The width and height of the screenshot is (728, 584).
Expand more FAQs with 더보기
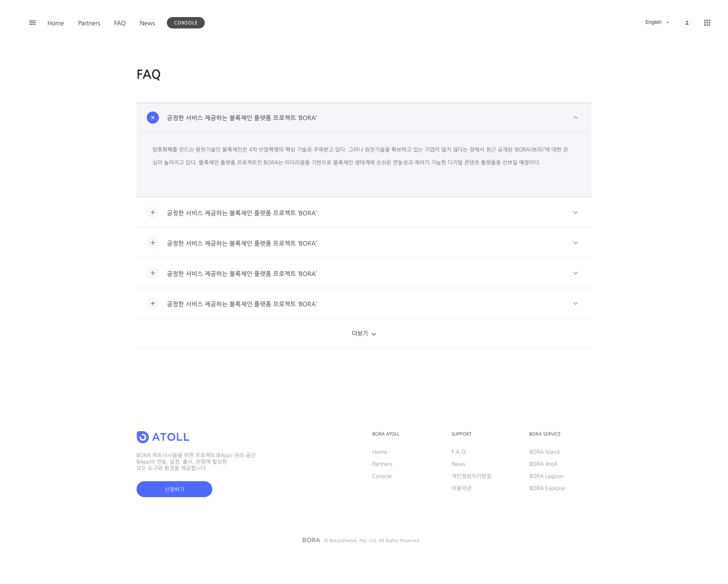[x=364, y=333]
